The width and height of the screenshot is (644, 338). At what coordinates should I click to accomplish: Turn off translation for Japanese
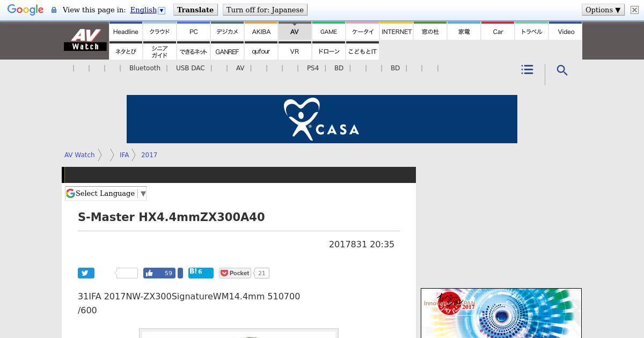point(265,10)
